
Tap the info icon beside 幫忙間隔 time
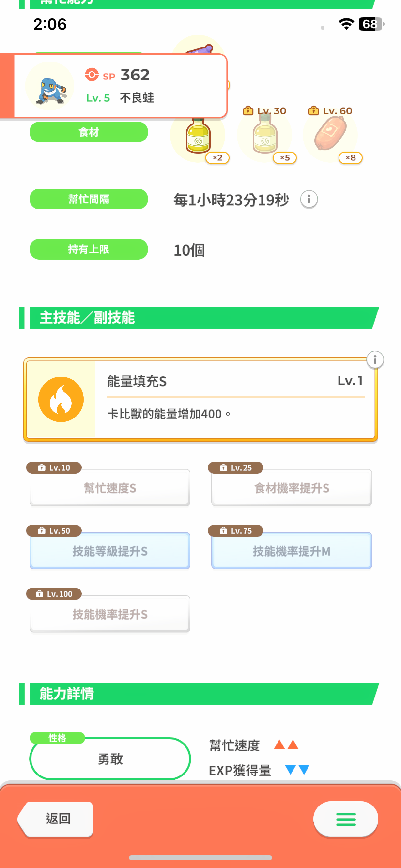[x=309, y=199]
